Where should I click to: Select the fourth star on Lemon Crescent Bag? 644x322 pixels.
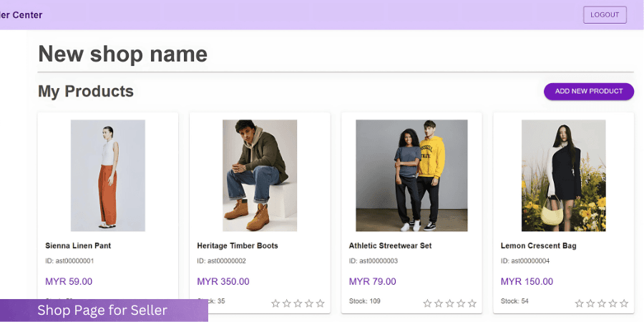click(x=613, y=303)
